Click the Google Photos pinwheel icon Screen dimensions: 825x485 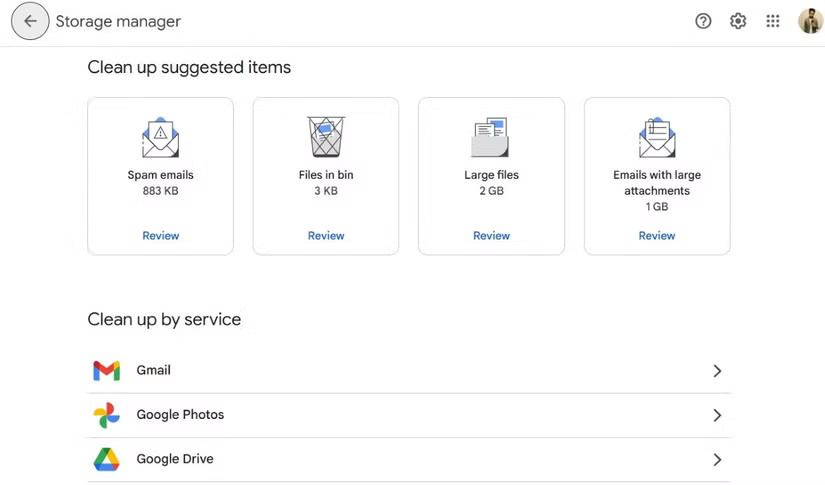106,415
